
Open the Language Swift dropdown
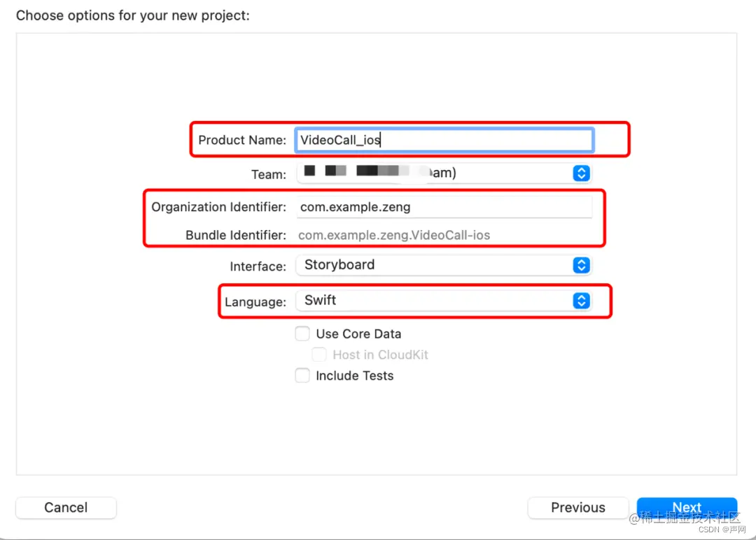(x=444, y=301)
